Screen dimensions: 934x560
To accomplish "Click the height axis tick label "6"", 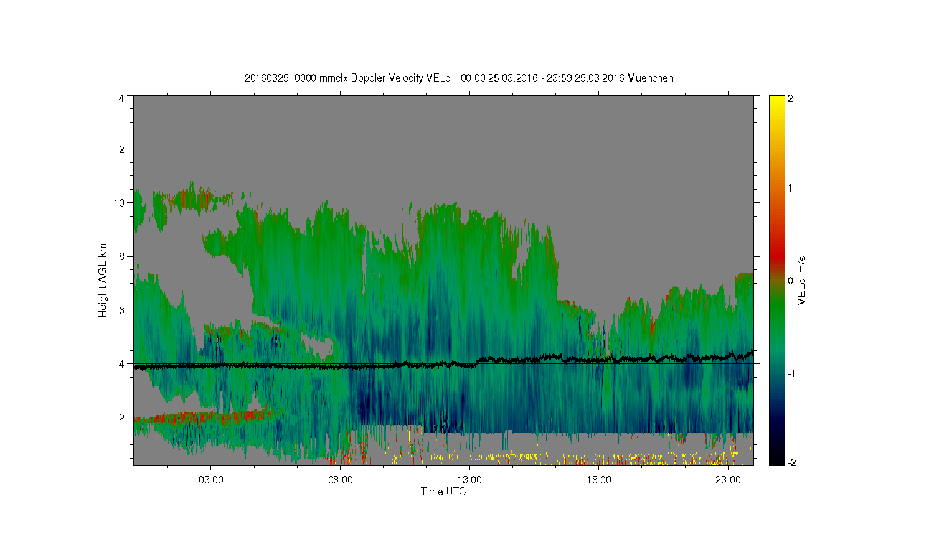I will point(121,310).
